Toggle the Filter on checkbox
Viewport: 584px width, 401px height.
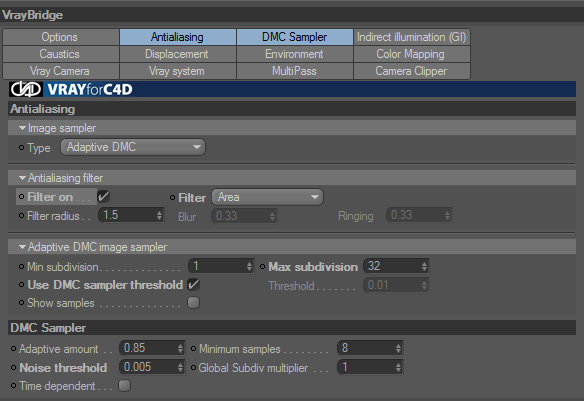click(104, 197)
